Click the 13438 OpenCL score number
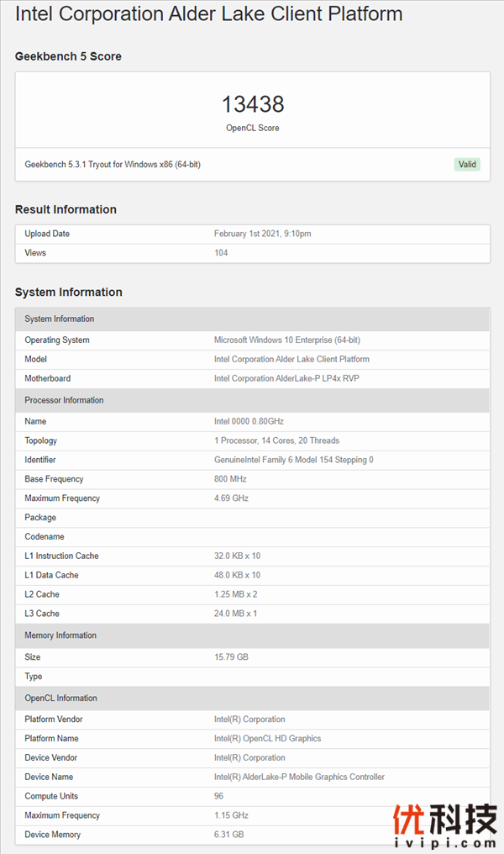This screenshot has width=504, height=854. click(253, 104)
